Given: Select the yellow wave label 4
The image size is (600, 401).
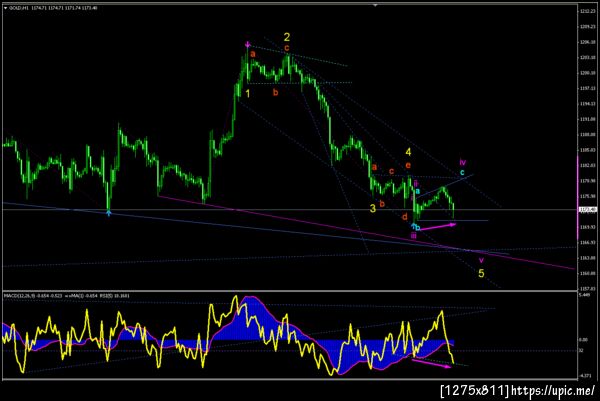Looking at the screenshot, I should (x=408, y=152).
